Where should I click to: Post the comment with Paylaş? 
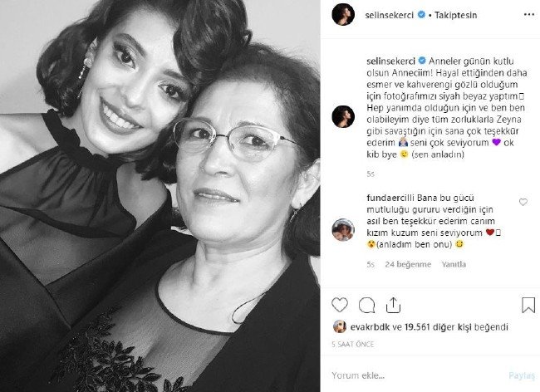(x=522, y=375)
